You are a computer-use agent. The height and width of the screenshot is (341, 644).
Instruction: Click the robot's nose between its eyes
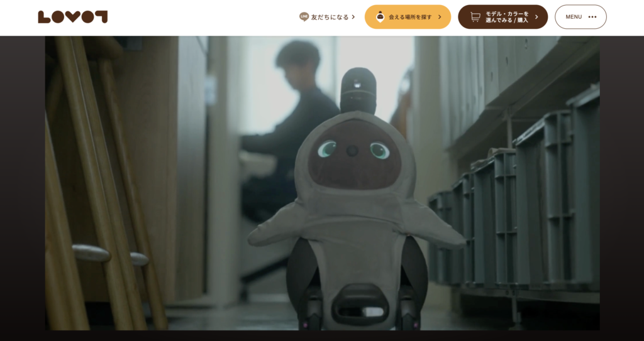[353, 151]
